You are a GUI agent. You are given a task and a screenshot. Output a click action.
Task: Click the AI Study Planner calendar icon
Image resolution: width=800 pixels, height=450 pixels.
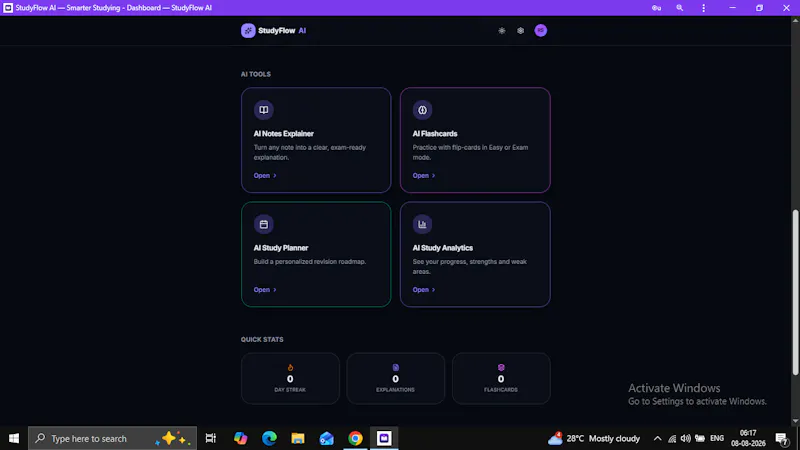click(264, 224)
